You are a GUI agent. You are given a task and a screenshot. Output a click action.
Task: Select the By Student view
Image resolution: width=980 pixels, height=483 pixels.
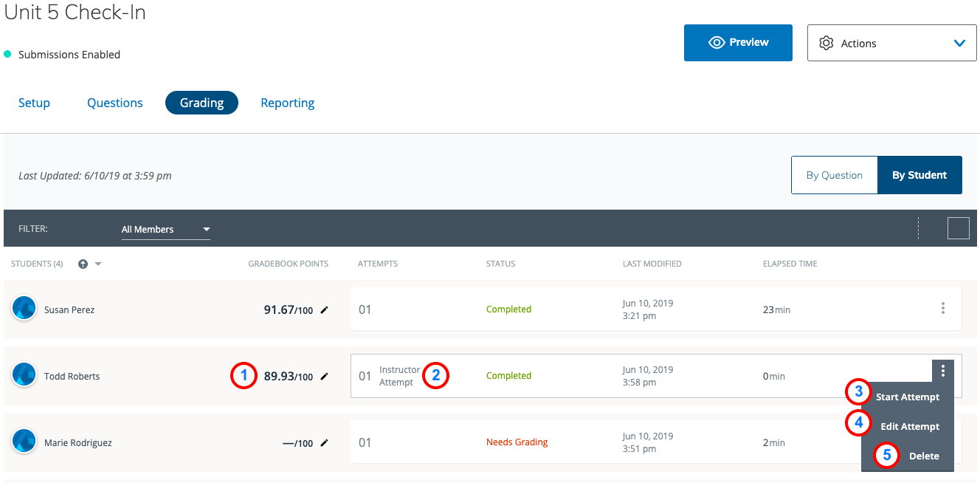(x=919, y=175)
